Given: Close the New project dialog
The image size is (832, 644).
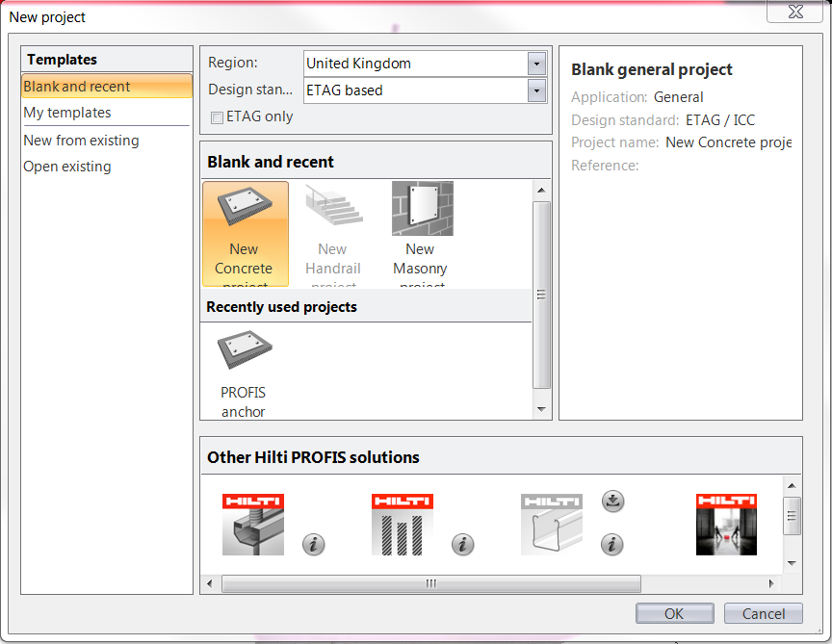Looking at the screenshot, I should click(794, 12).
